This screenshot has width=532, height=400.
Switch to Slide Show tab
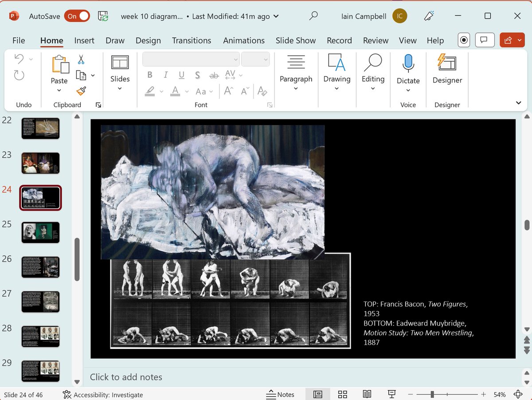point(296,40)
